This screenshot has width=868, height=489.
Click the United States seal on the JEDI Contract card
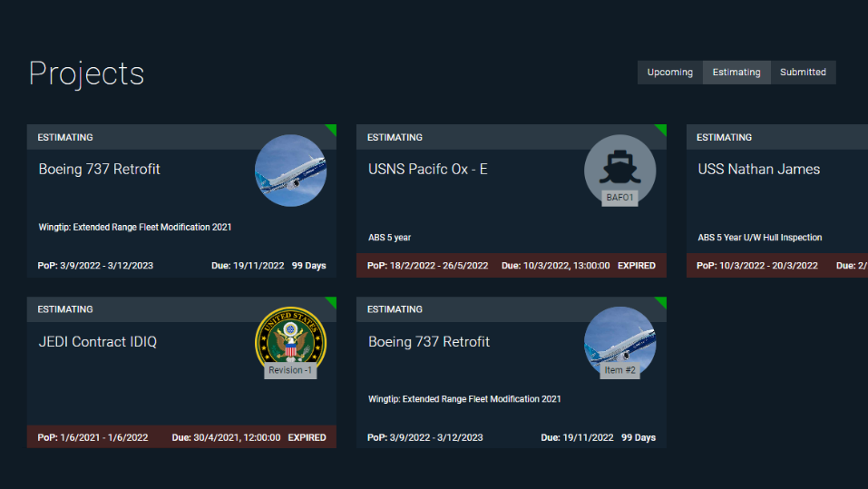[290, 339]
